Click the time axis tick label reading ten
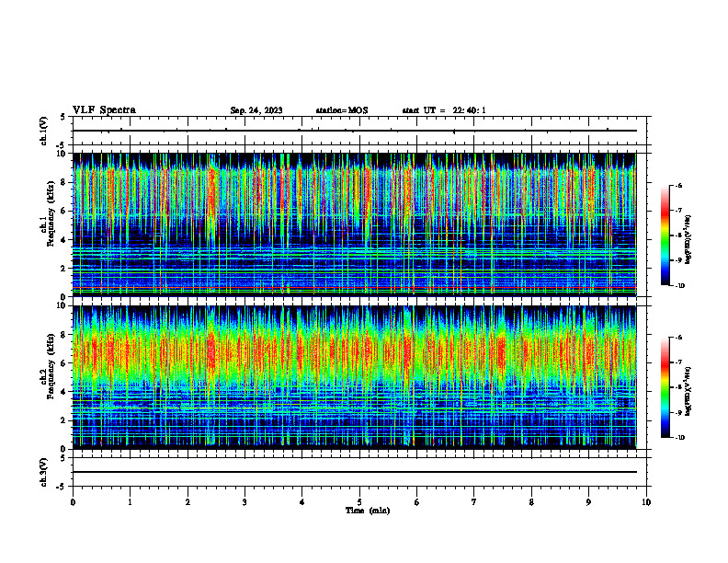Image resolution: width=728 pixels, height=563 pixels. pos(646,502)
